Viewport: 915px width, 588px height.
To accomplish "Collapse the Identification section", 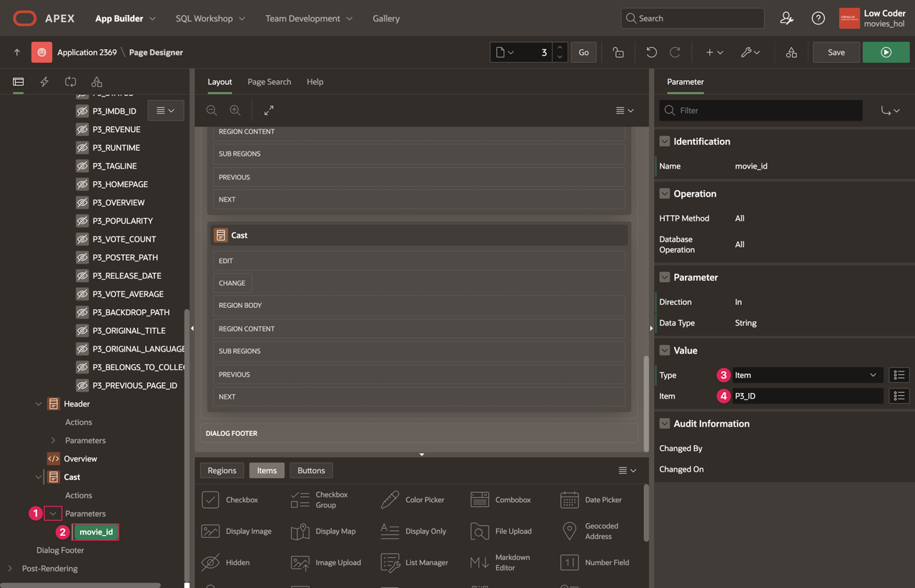I will coord(665,141).
